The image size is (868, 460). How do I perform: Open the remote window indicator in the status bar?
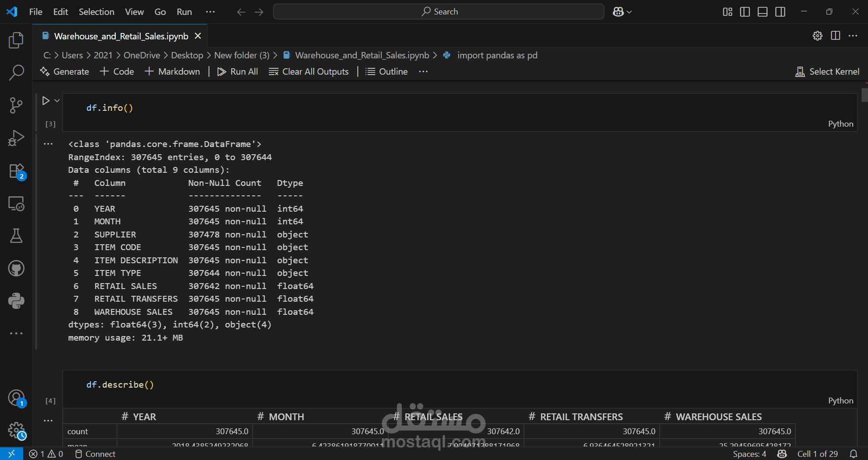(11, 454)
